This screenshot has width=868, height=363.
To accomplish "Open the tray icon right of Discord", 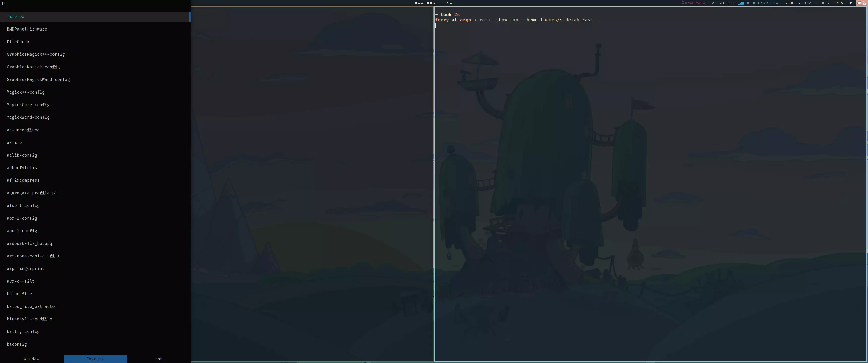I will [865, 3].
